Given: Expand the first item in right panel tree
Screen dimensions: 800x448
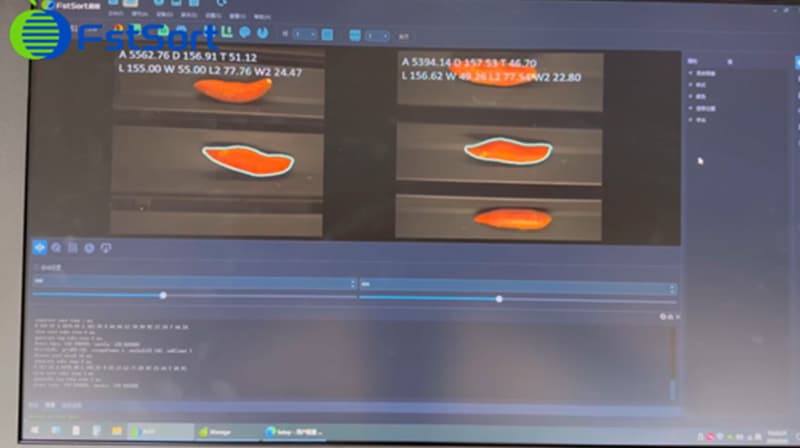Looking at the screenshot, I should 691,74.
